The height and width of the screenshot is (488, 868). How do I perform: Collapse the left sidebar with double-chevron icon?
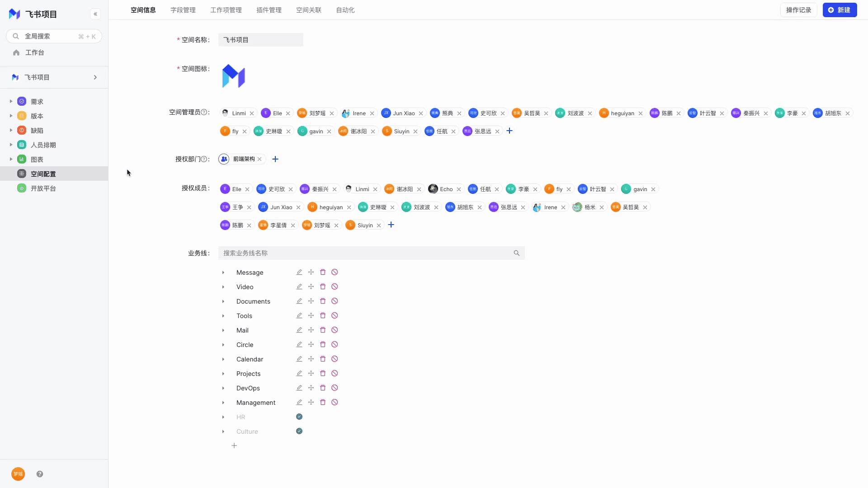(95, 14)
